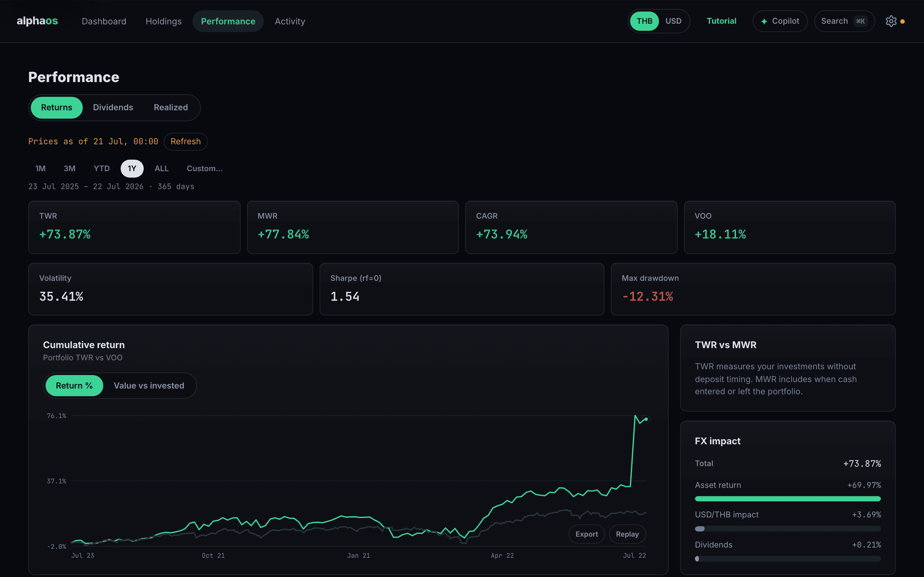Refresh the prices

point(185,142)
